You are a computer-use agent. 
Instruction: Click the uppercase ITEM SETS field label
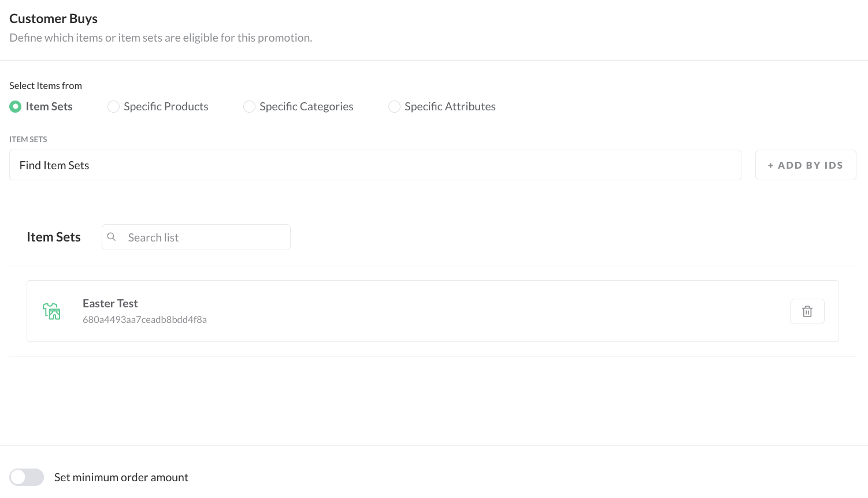pyautogui.click(x=28, y=139)
